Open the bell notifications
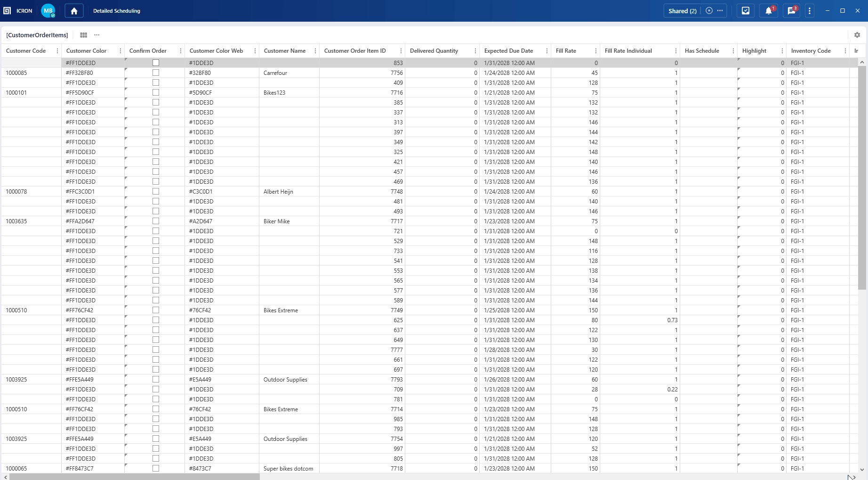Viewport: 868px width, 480px height. click(769, 11)
